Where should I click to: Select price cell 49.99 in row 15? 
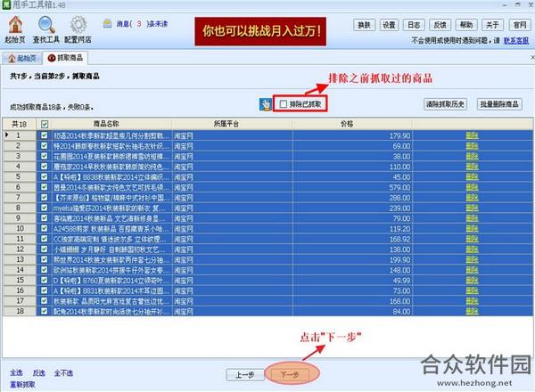[352, 281]
